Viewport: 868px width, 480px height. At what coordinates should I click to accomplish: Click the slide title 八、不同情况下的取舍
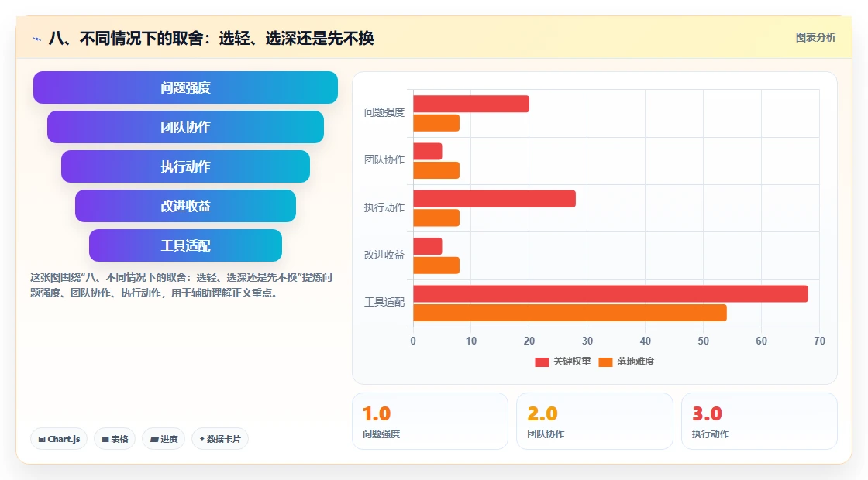(211, 38)
